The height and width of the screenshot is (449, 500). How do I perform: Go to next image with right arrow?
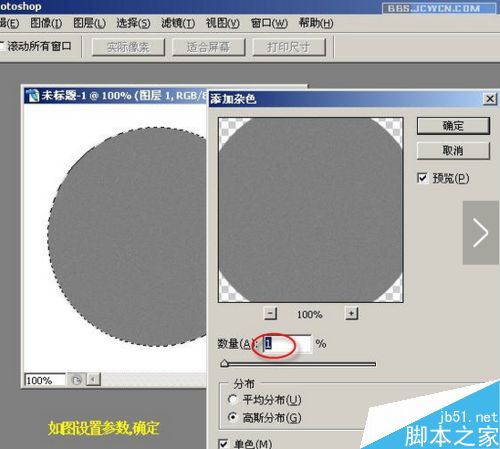(480, 233)
